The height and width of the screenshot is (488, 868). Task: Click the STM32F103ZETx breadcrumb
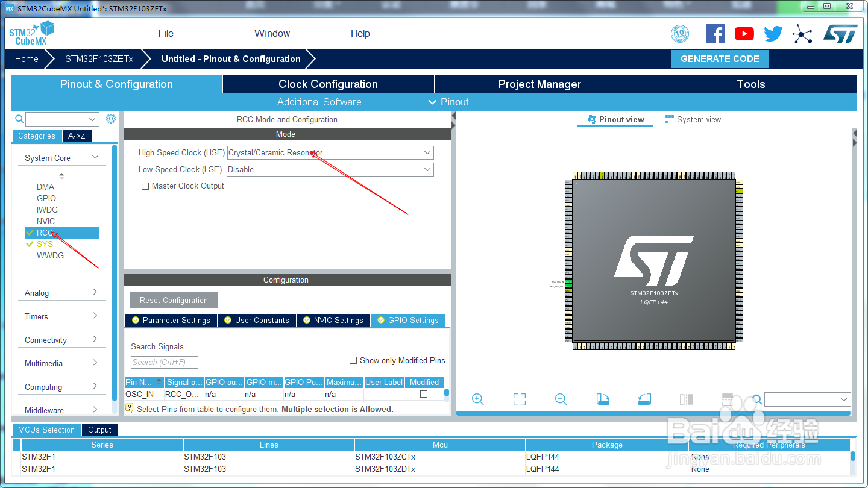coord(99,58)
